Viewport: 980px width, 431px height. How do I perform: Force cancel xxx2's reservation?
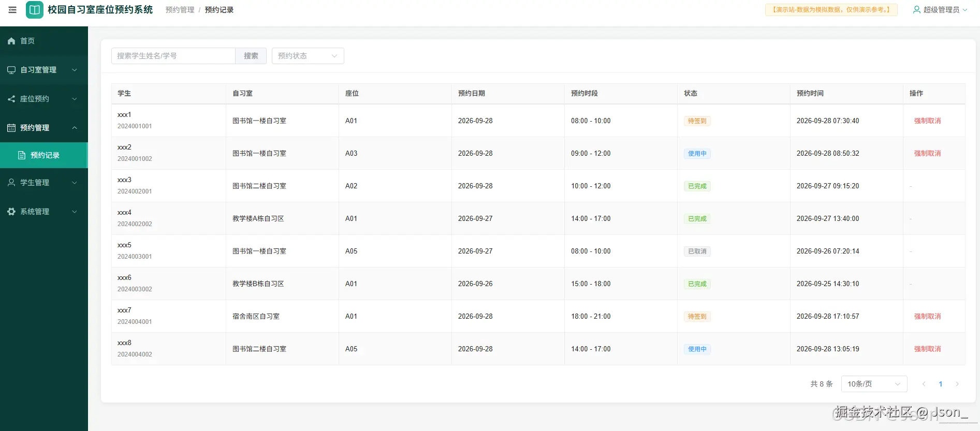[927, 153]
